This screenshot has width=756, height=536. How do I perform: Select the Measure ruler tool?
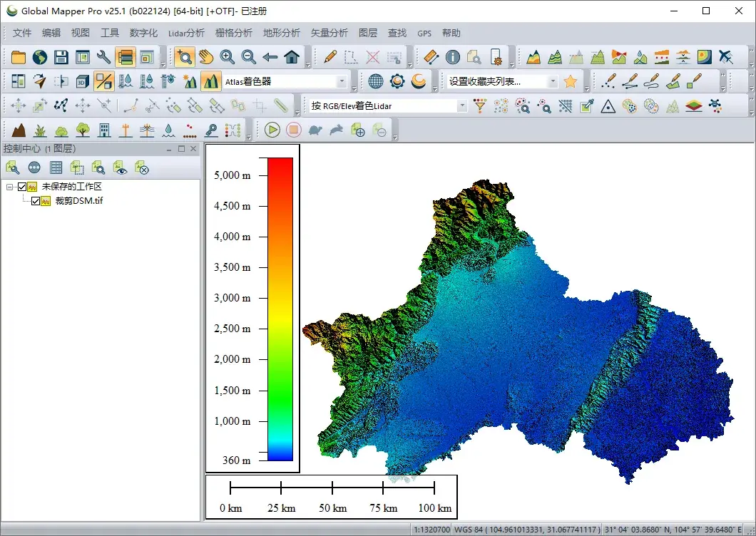(431, 57)
